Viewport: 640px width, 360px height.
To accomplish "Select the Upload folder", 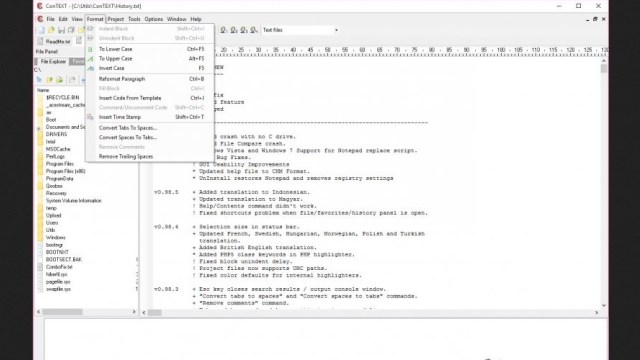I will [53, 215].
